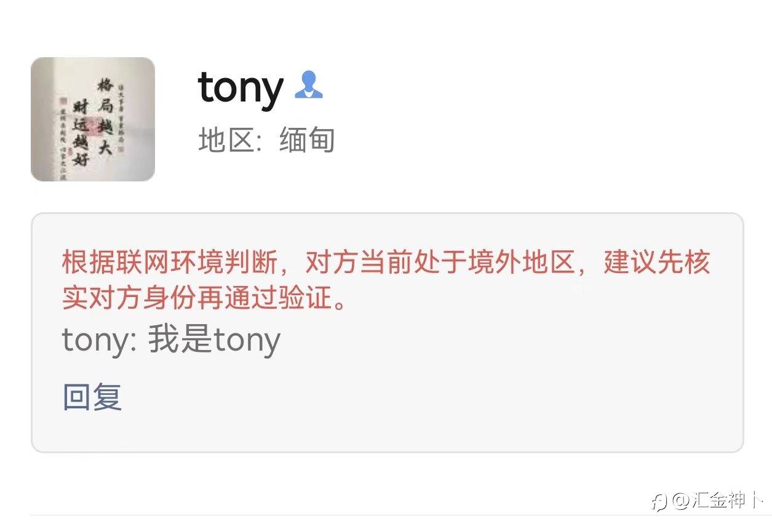Select the bold "tony" username heading
772x532 pixels.
click(x=241, y=88)
